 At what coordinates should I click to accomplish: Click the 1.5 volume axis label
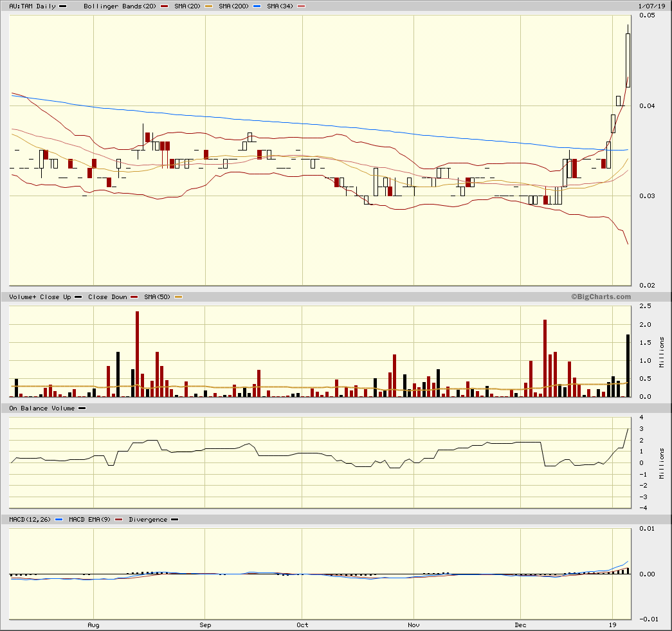(645, 342)
